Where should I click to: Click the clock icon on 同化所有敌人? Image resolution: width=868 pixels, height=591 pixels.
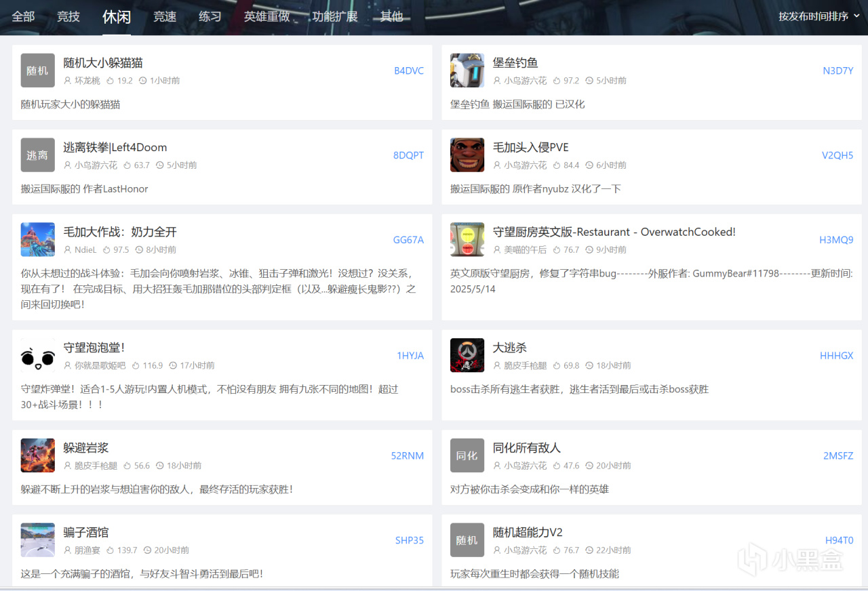point(589,466)
